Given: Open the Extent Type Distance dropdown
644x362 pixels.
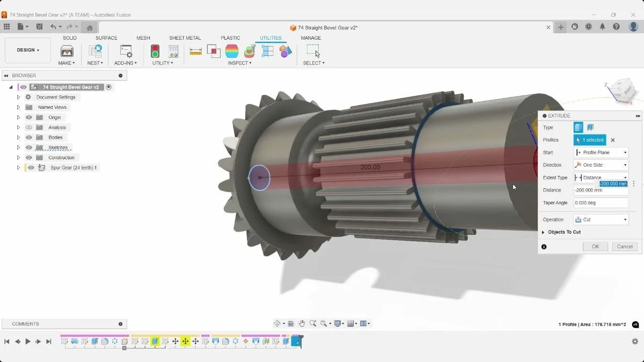Looking at the screenshot, I should pos(601,178).
